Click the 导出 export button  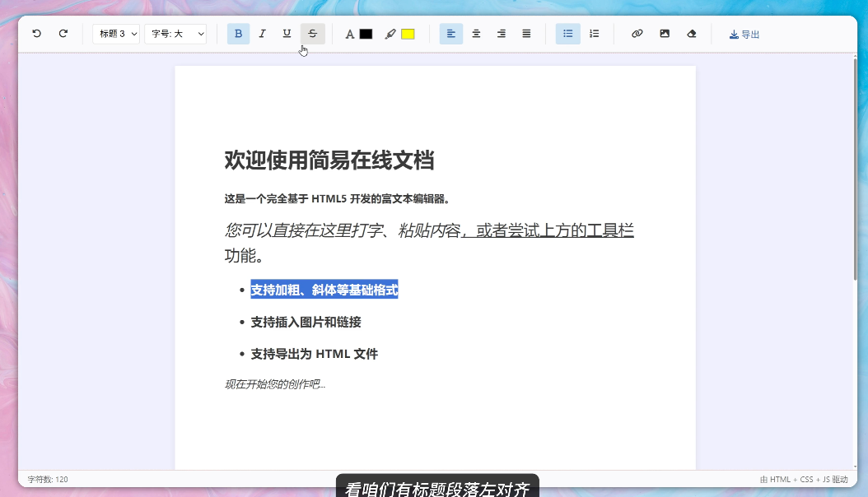[x=744, y=35]
